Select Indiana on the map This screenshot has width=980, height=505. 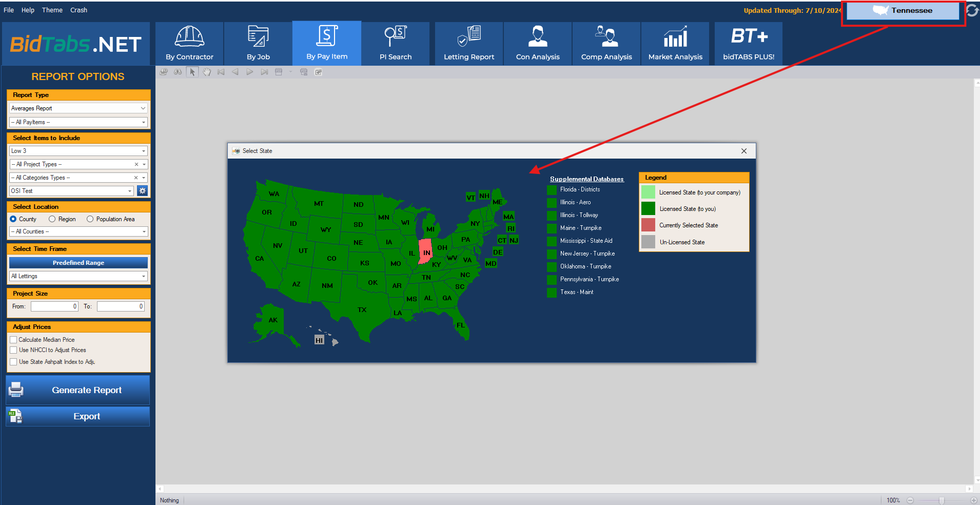pos(426,251)
